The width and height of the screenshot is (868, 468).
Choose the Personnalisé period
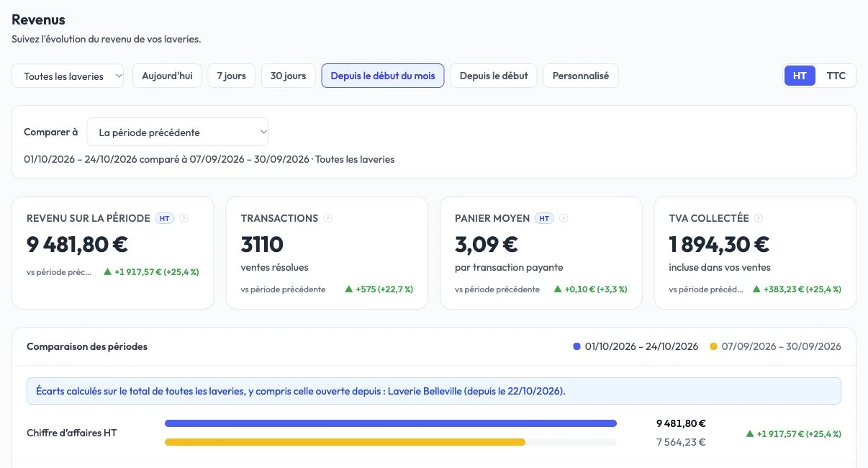pos(581,76)
